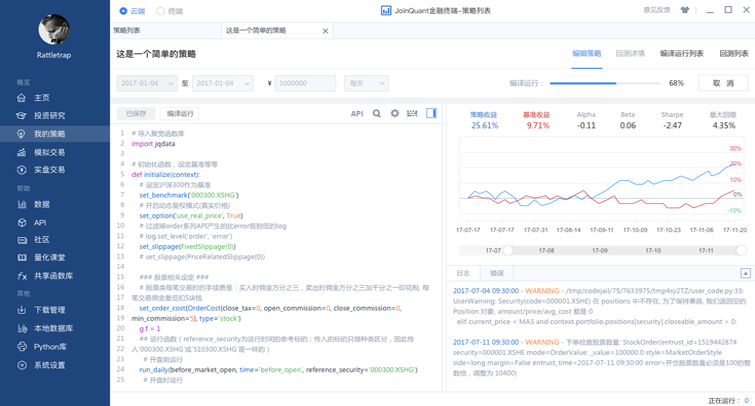Click code line 24 run_daily
The image size is (755, 406).
click(278, 370)
